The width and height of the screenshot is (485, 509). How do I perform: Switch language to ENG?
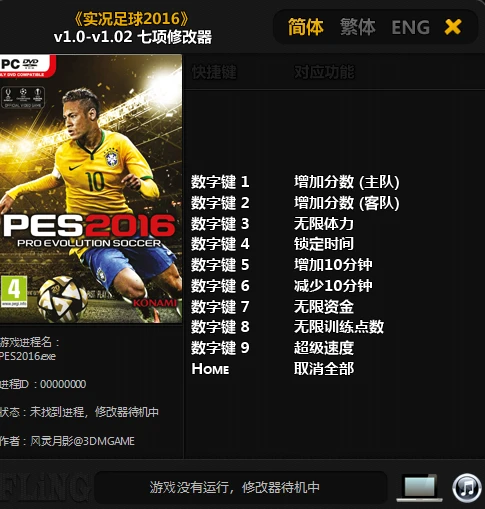410,27
